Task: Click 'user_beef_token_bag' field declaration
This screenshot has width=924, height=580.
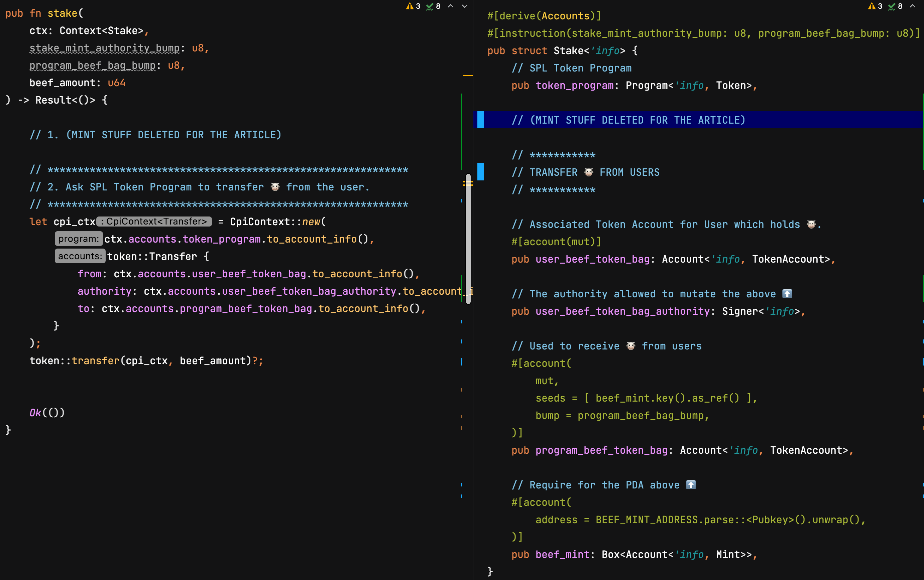Action: [x=592, y=259]
